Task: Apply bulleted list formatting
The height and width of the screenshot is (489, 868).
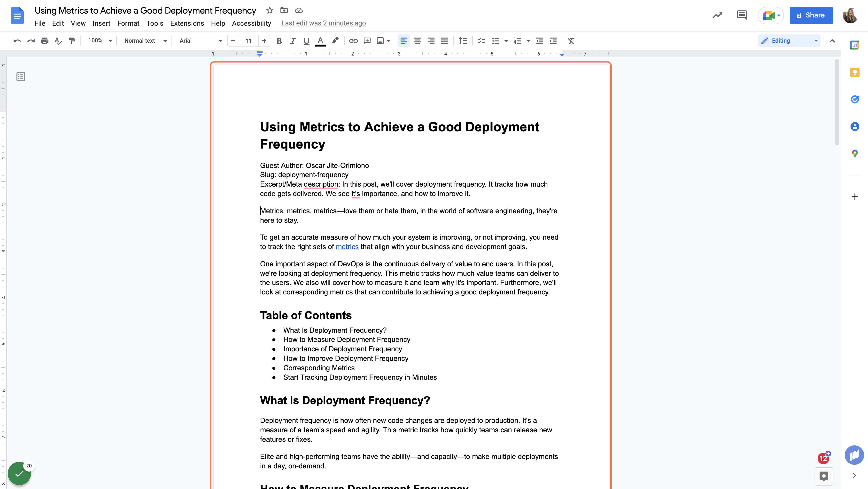Action: (x=495, y=41)
